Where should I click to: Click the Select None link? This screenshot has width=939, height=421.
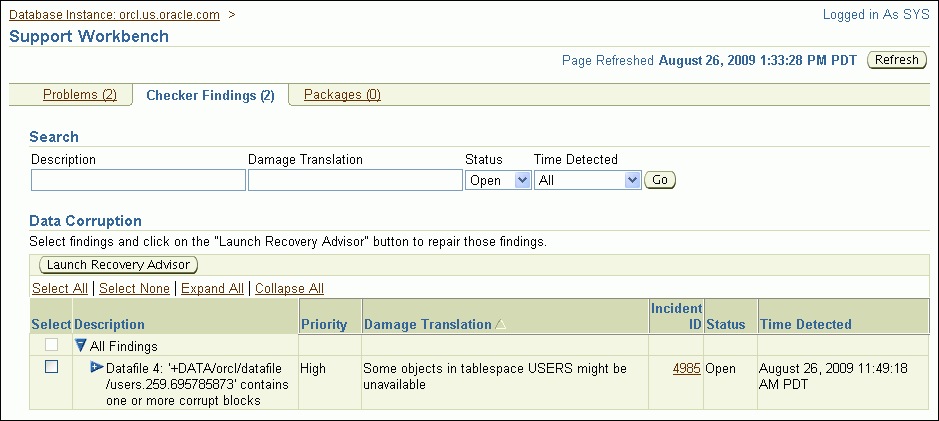(135, 288)
